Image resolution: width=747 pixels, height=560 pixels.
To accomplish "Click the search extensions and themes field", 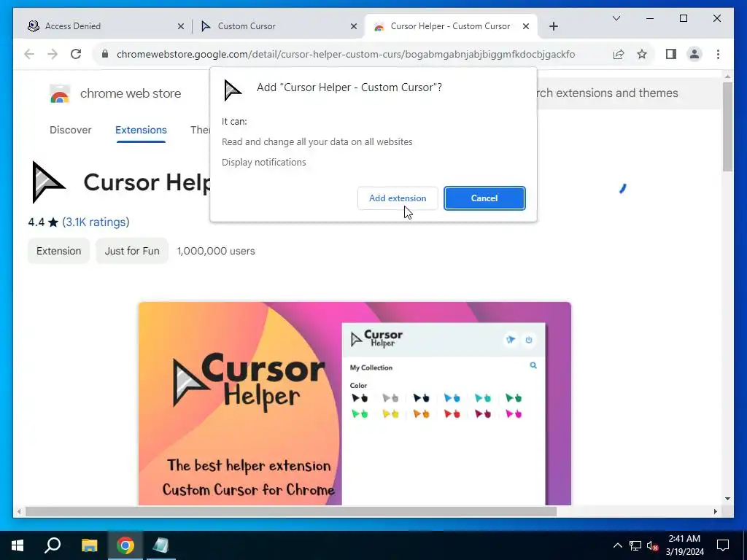I will [x=629, y=93].
